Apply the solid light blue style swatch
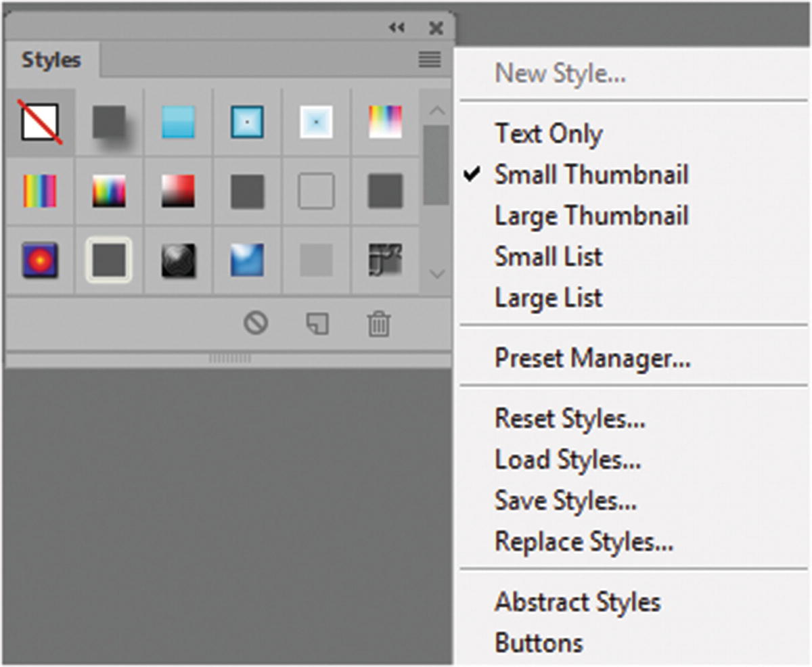Viewport: 812px width, 667px height. coord(179,123)
